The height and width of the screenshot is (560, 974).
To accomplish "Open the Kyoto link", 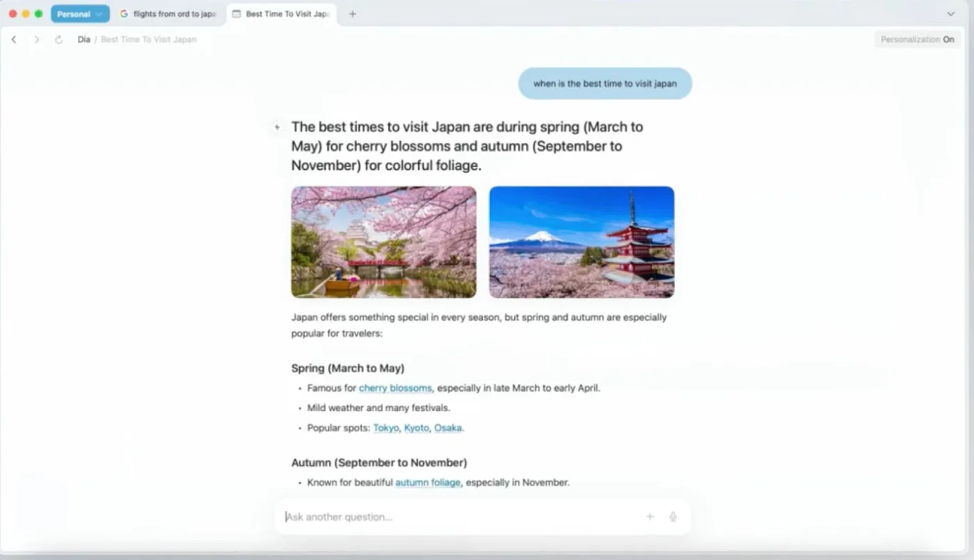I will [x=416, y=428].
